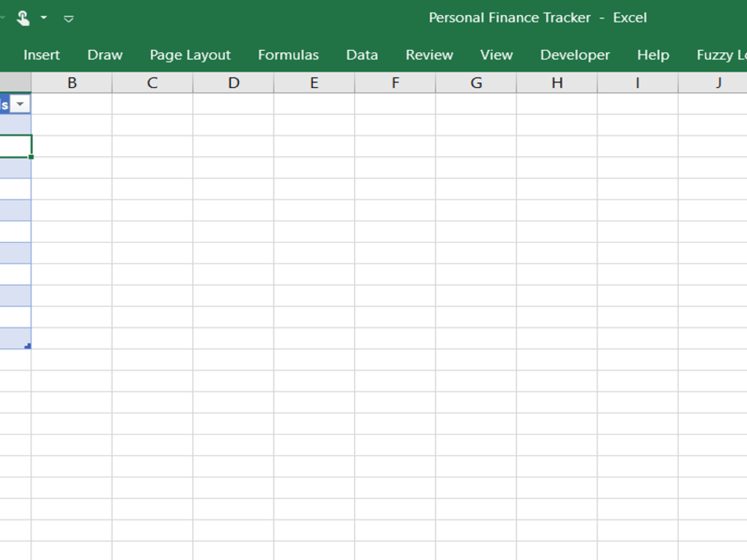This screenshot has width=747, height=560.
Task: Switch to the Page Layout tab
Action: coord(190,55)
